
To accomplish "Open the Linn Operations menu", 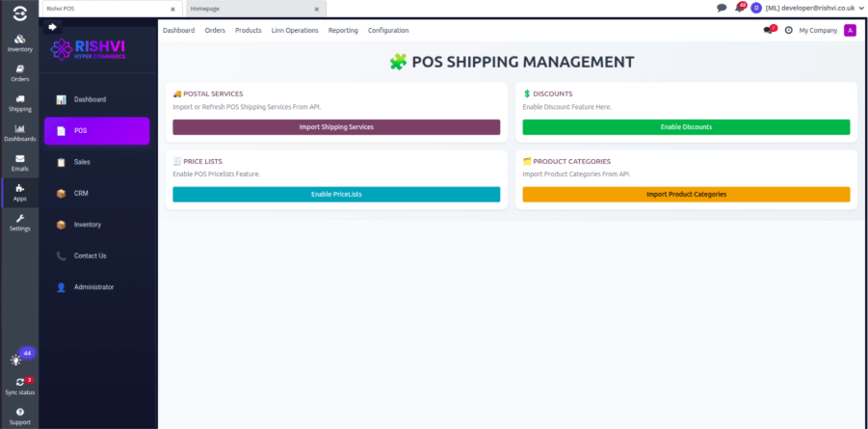I will coord(295,31).
